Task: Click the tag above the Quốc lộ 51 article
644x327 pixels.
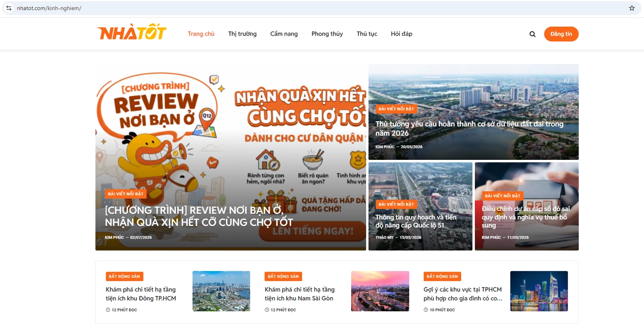Action: [x=396, y=204]
